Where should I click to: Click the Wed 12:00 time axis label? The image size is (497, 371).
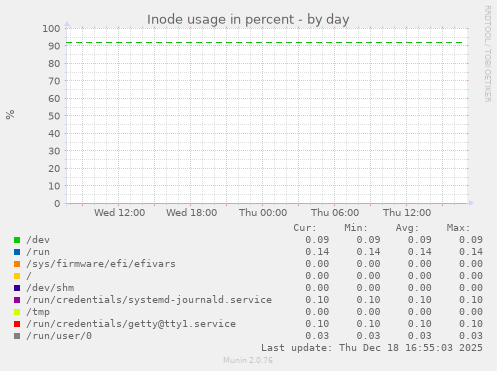pyautogui.click(x=119, y=213)
